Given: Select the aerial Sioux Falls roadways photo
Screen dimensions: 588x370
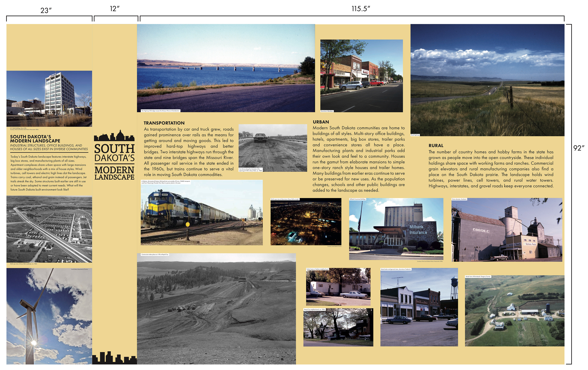Looking at the screenshot, I should coord(49,229).
